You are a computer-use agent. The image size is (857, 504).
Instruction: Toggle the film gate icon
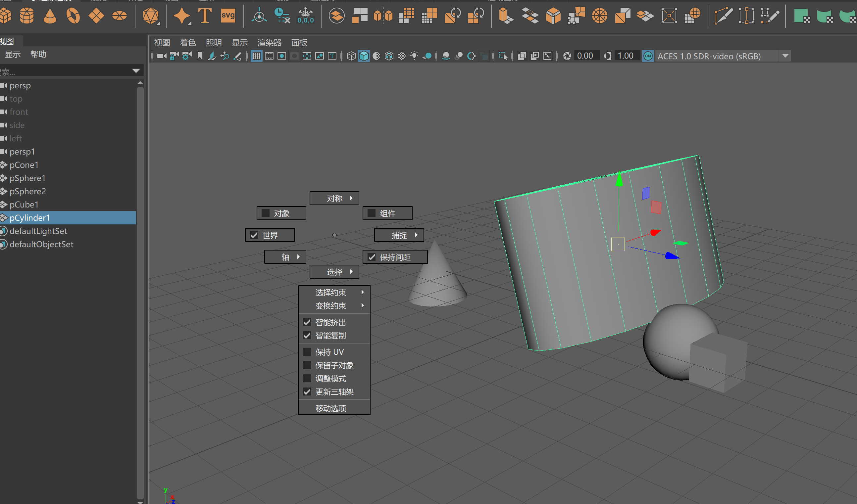coord(269,56)
